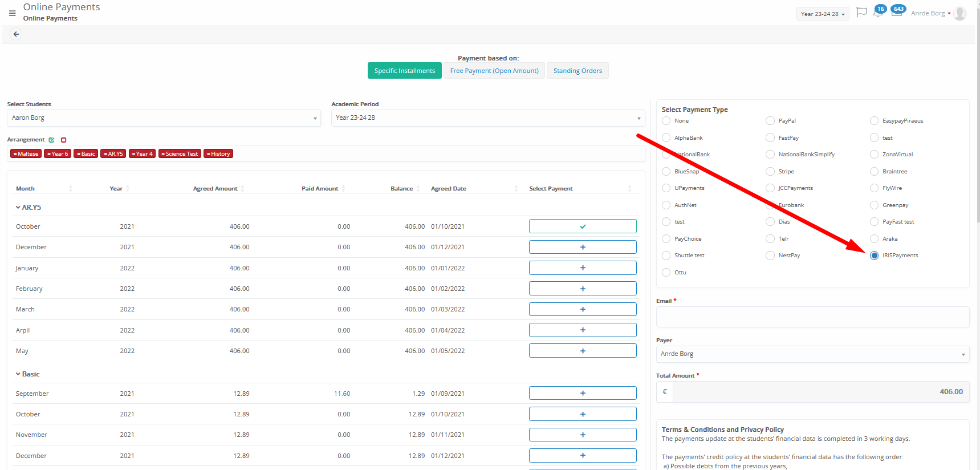The width and height of the screenshot is (980, 470).
Task: Open the Select Students dropdown
Action: 164,118
